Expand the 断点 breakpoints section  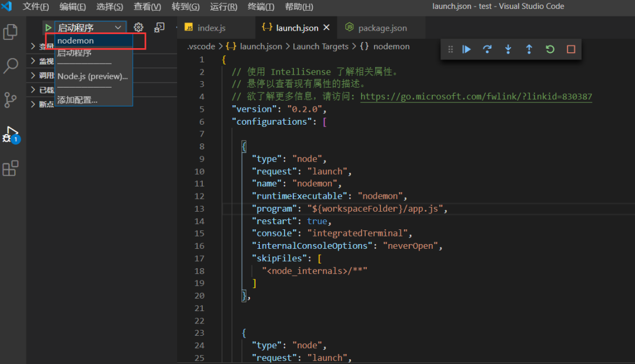click(42, 104)
